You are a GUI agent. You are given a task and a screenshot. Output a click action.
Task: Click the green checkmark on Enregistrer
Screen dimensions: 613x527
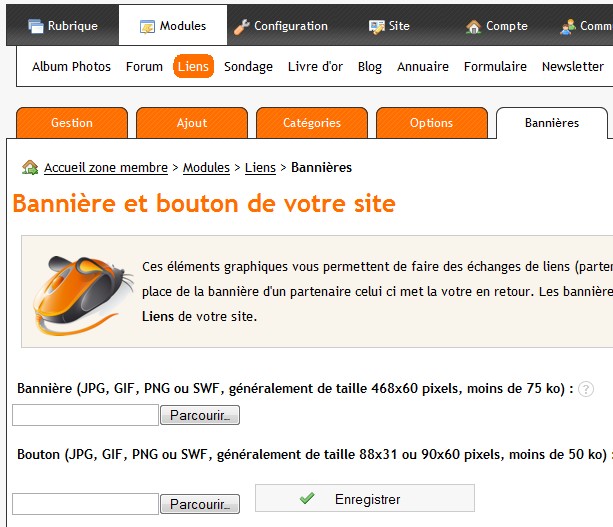(307, 498)
